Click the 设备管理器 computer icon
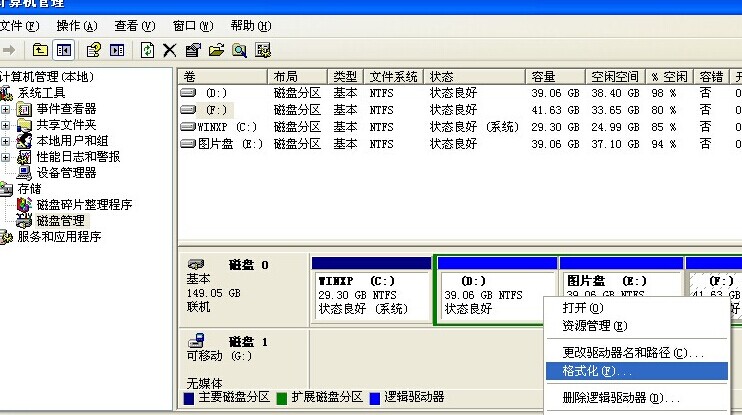Viewport: 742px width, 415px height. point(24,173)
